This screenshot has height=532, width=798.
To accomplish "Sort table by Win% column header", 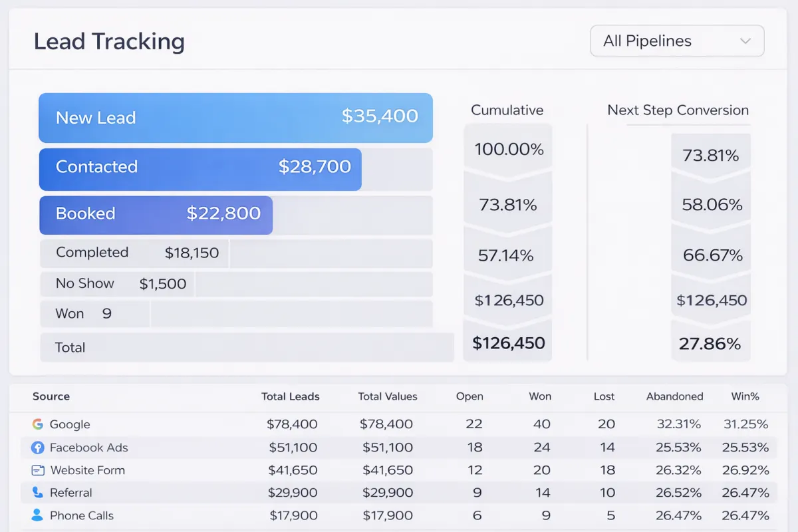I will [x=745, y=396].
